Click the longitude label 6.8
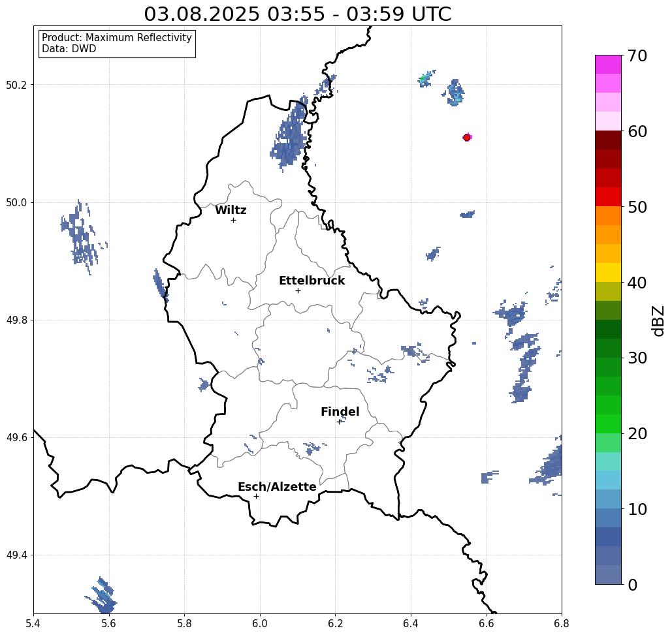672x635 pixels. click(x=562, y=623)
